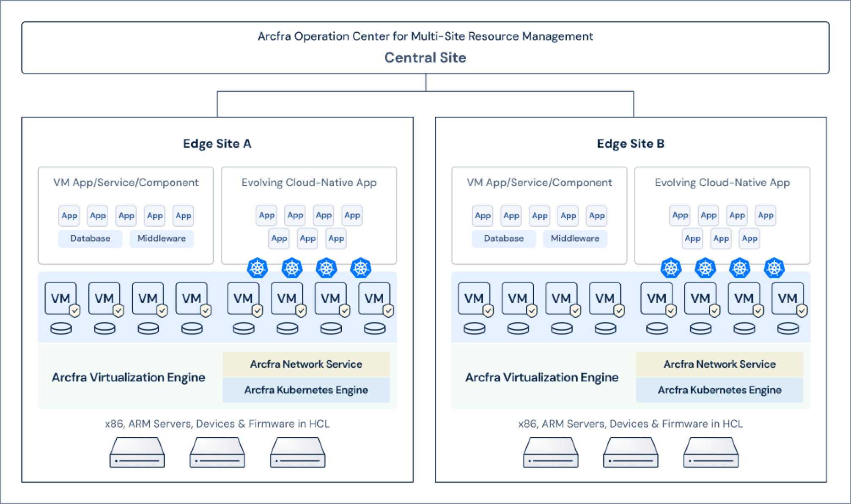Select the leftmost server icon in Edge Site B
The height and width of the screenshot is (504, 851).
pyautogui.click(x=550, y=452)
